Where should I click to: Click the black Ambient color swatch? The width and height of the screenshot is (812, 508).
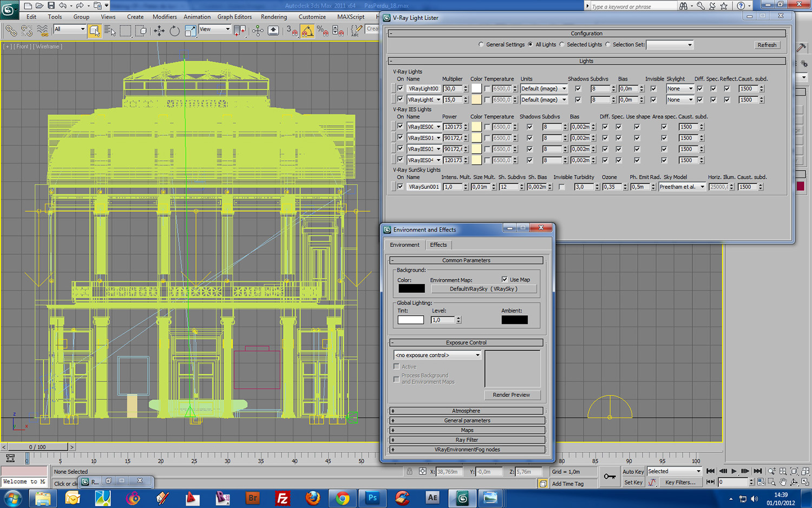pyautogui.click(x=514, y=320)
